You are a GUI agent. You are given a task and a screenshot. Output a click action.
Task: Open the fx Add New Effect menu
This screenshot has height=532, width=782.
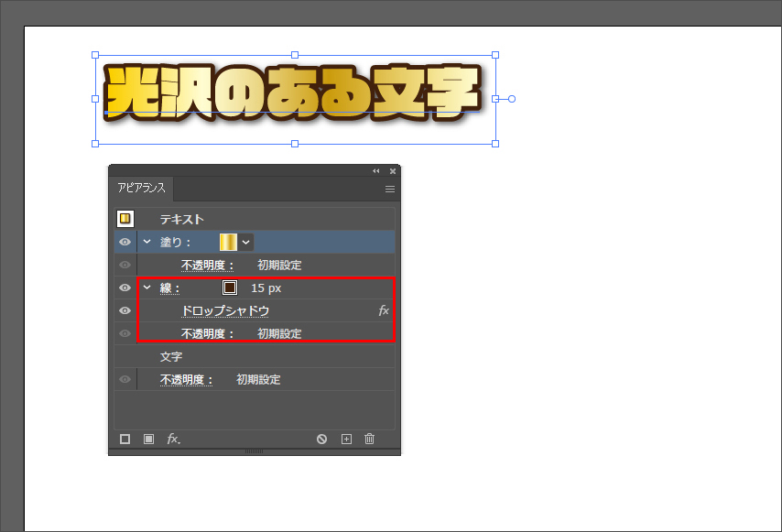pyautogui.click(x=173, y=439)
